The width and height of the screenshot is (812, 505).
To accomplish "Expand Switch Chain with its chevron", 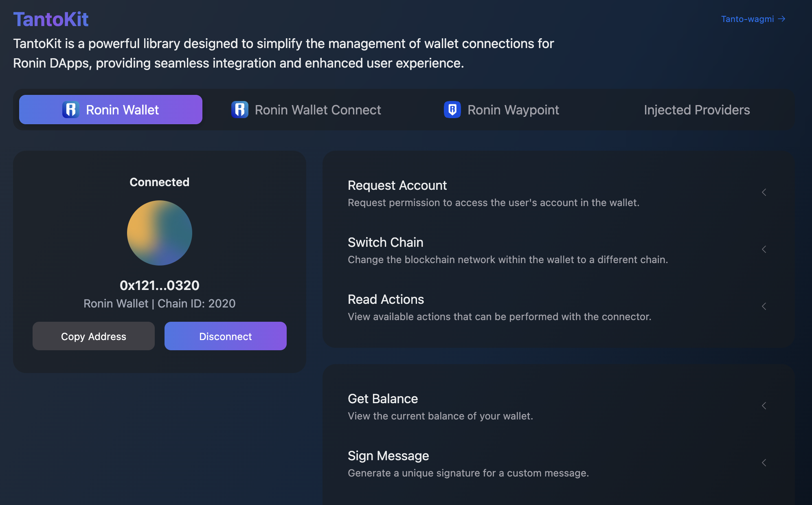I will point(764,249).
